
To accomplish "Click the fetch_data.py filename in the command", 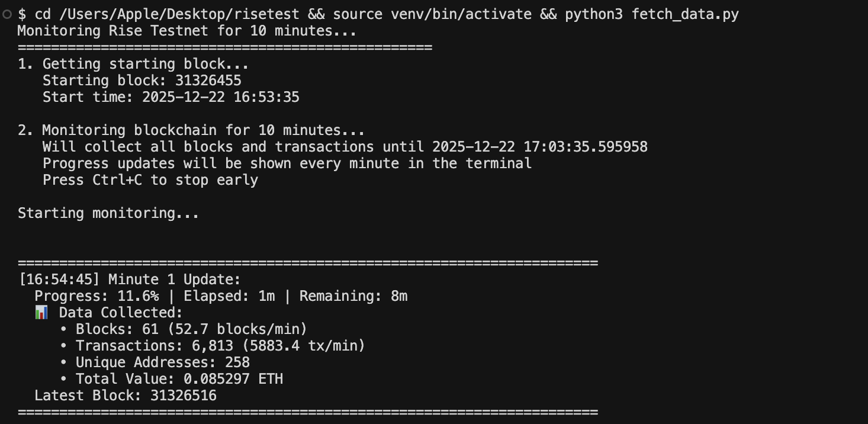I will (x=685, y=14).
